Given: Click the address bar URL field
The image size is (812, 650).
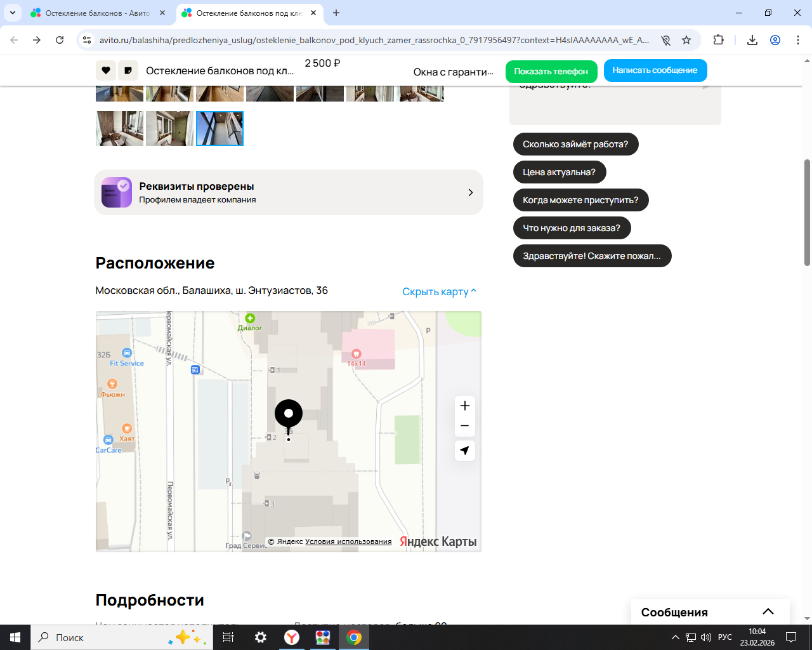Looking at the screenshot, I should [374, 40].
